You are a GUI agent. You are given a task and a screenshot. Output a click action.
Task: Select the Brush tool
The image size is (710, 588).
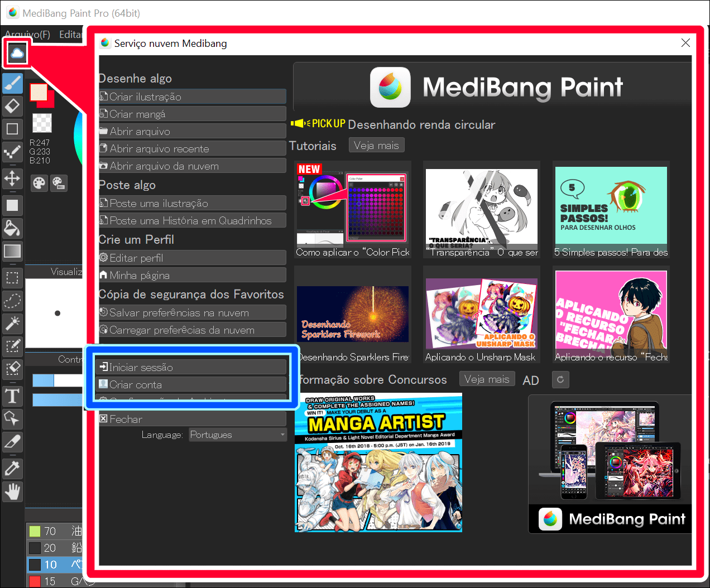[12, 83]
